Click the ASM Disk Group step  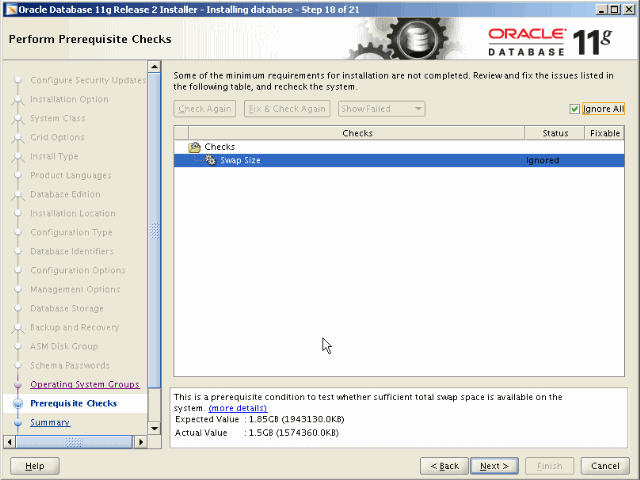click(x=64, y=347)
